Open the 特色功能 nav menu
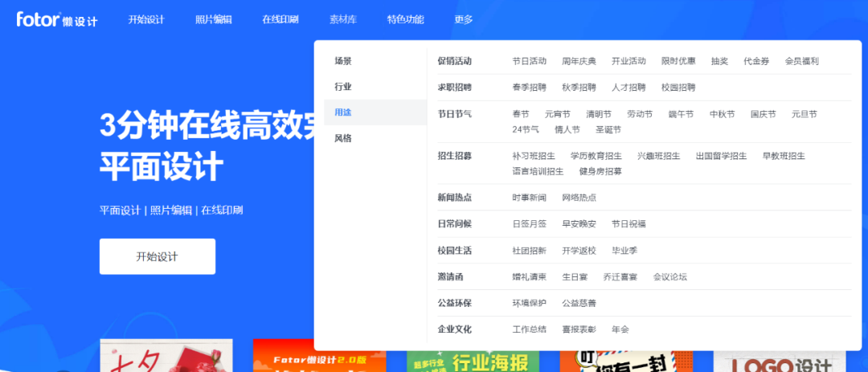This screenshot has height=372, width=868. pyautogui.click(x=406, y=20)
